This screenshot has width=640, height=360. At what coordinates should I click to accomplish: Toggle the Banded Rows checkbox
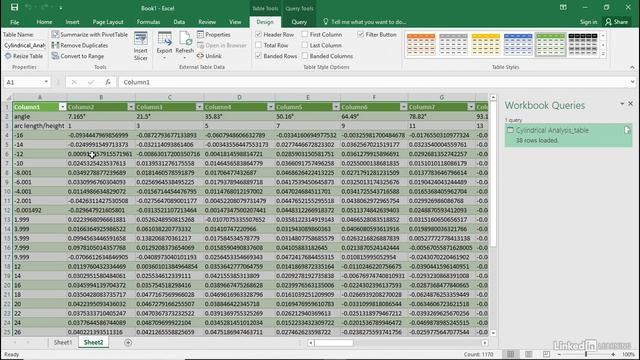tap(258, 56)
